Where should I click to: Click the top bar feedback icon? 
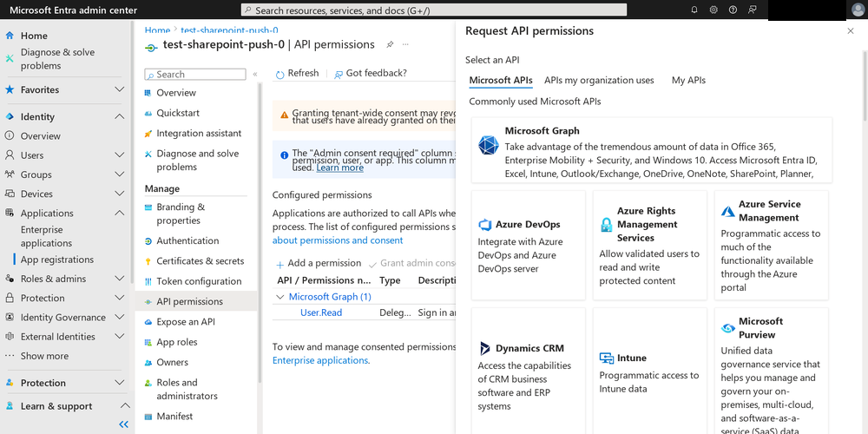pyautogui.click(x=752, y=10)
